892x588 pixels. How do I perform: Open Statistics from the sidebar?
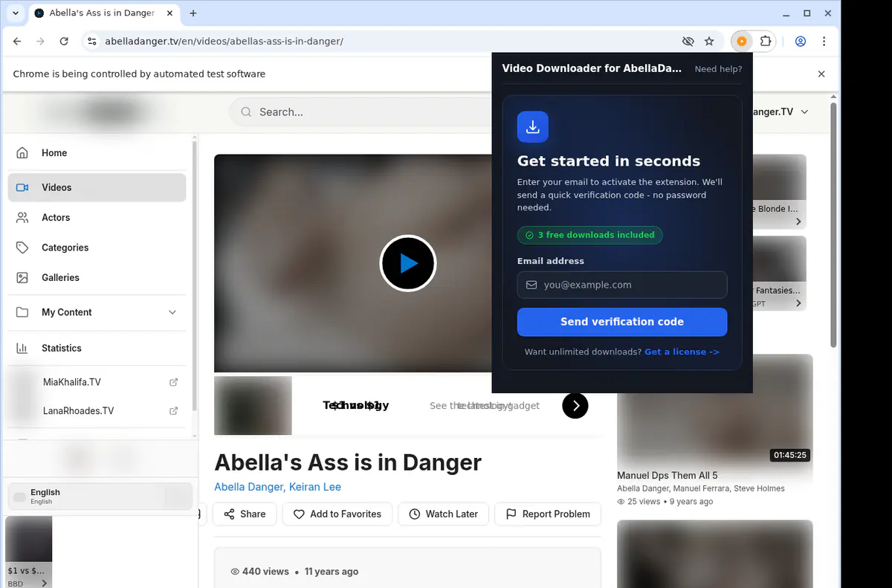pos(97,348)
